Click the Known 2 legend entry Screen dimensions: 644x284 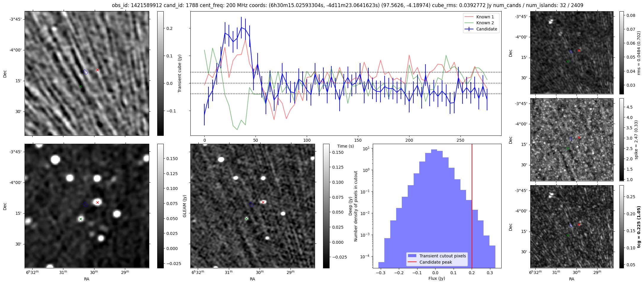point(485,23)
